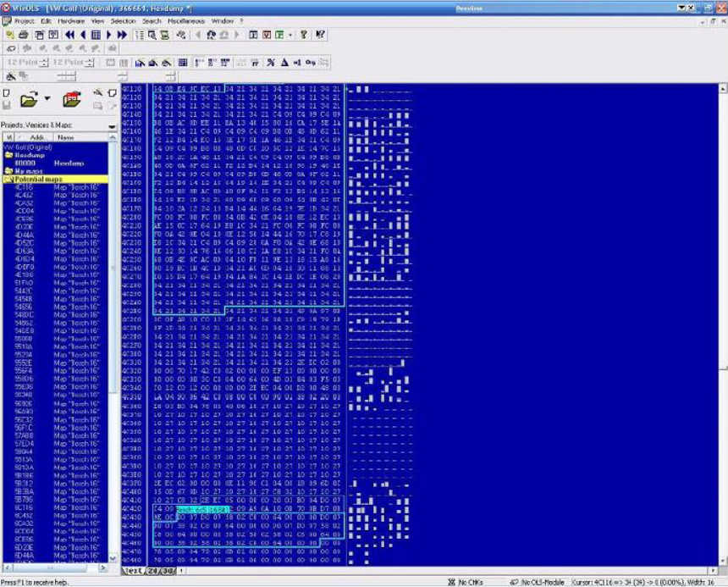Image resolution: width=728 pixels, height=587 pixels.
Task: Click right arrow of map list horizontal scrollbar
Action: click(103, 568)
